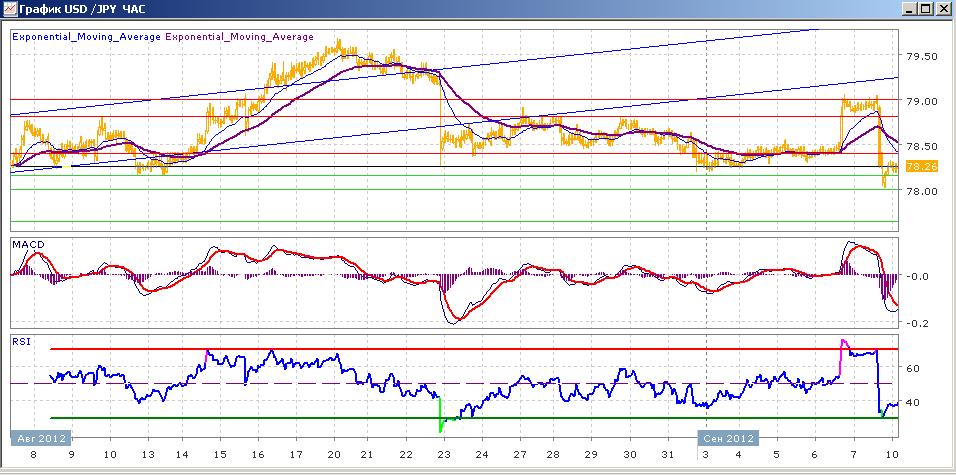Viewport: 956px width, 475px height.
Task: Click the chart window icon in title bar
Action: pos(9,9)
